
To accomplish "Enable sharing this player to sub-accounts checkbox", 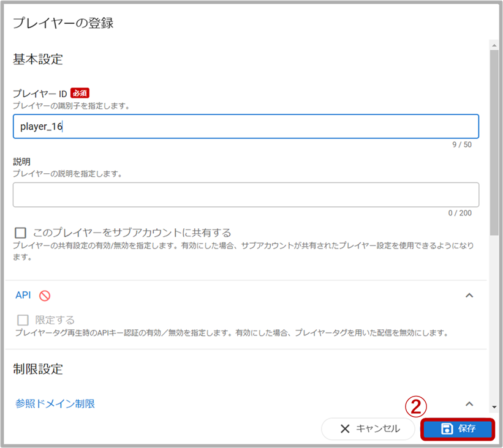I will [21, 233].
